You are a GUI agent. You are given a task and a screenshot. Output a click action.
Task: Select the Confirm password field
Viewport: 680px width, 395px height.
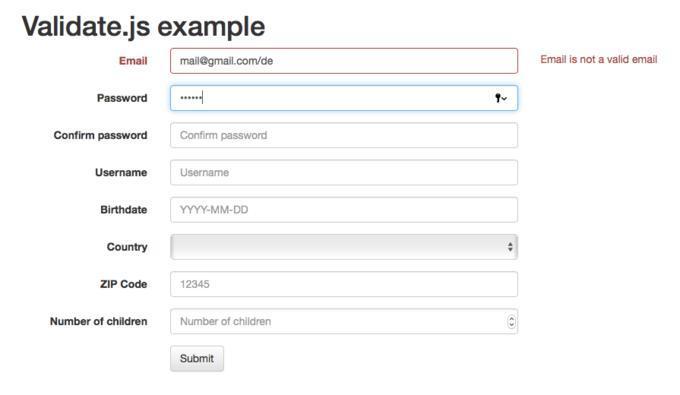344,135
